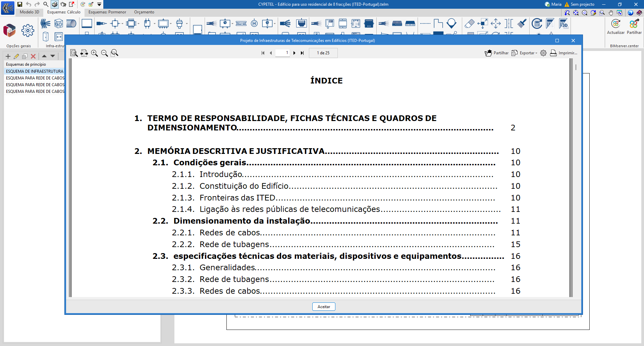Open the Orçamento tab
Image resolution: width=644 pixels, height=346 pixels.
coord(144,12)
